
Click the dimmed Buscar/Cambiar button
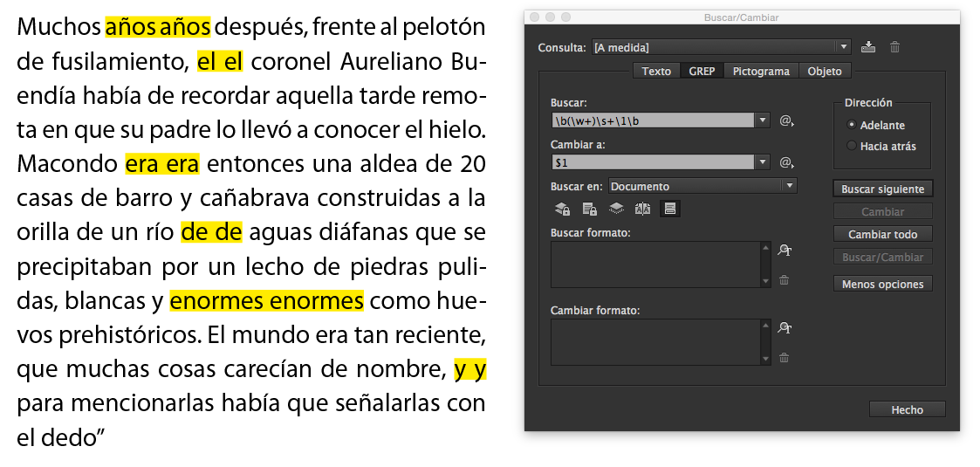point(882,257)
